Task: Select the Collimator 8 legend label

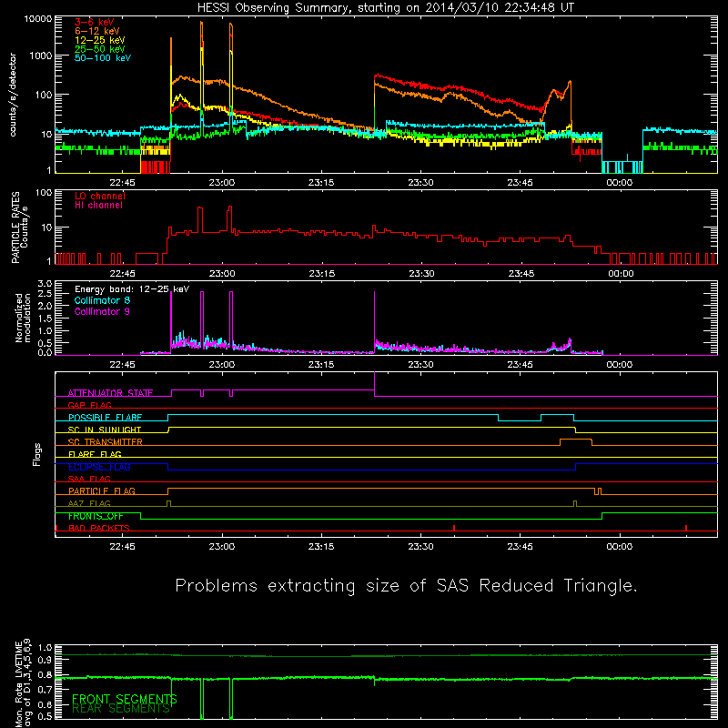Action: 102,300
